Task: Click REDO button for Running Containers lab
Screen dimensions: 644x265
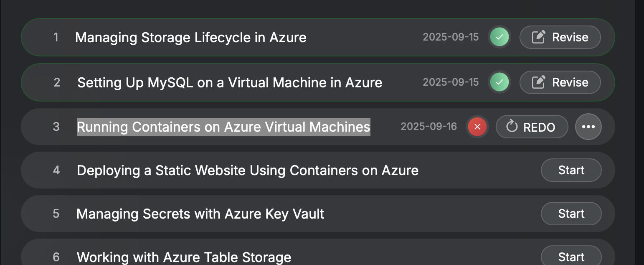Action: 532,127
